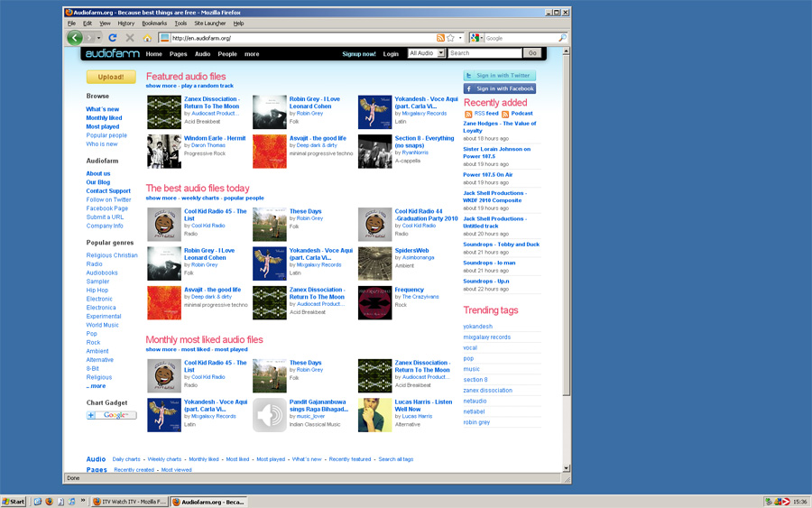Click the RSS feed icon in address bar
Screen dimensions: 812x508
click(x=440, y=38)
